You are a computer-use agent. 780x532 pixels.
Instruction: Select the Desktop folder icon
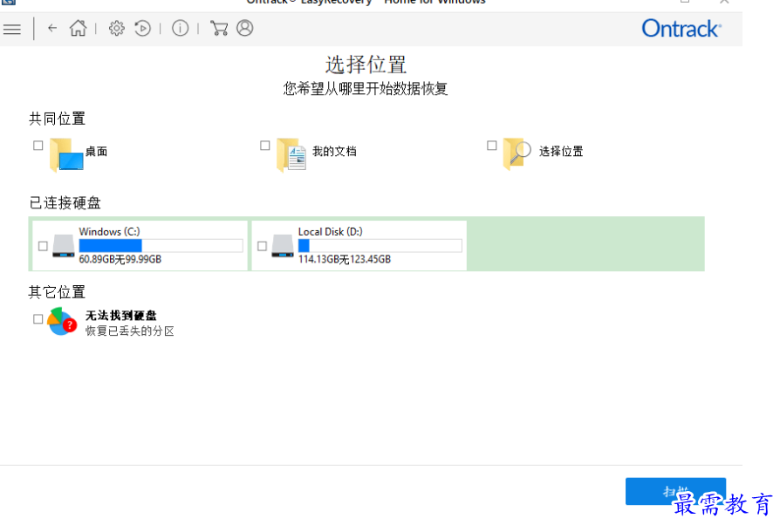66,154
